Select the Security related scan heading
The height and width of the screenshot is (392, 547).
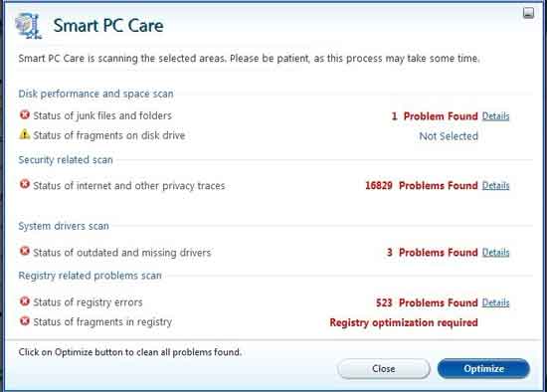(66, 160)
